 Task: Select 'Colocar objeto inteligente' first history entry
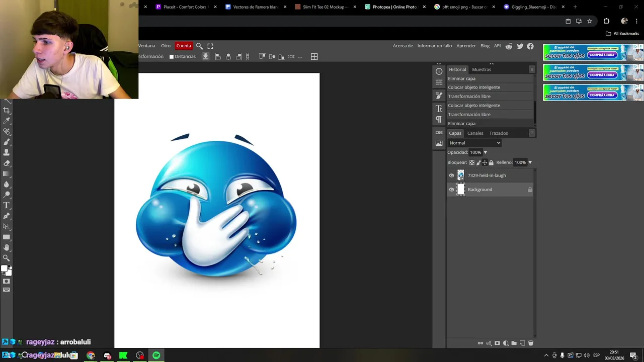490,87
